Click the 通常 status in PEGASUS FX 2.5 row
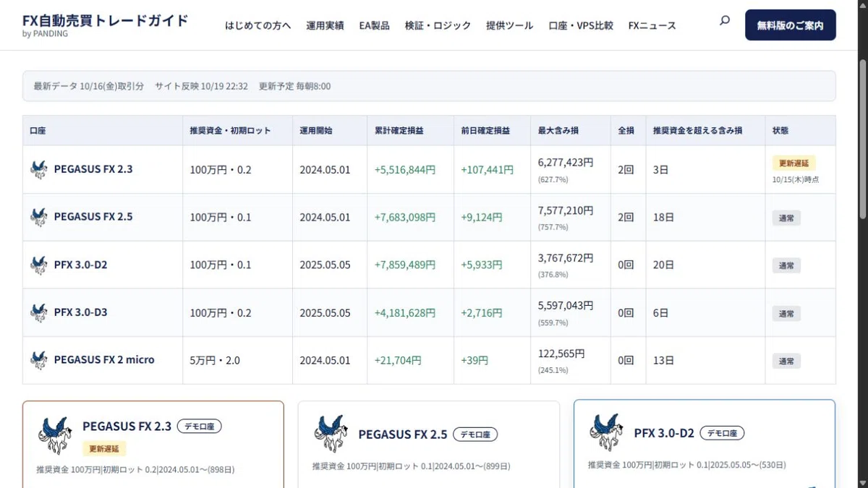The height and width of the screenshot is (488, 868). point(786,218)
